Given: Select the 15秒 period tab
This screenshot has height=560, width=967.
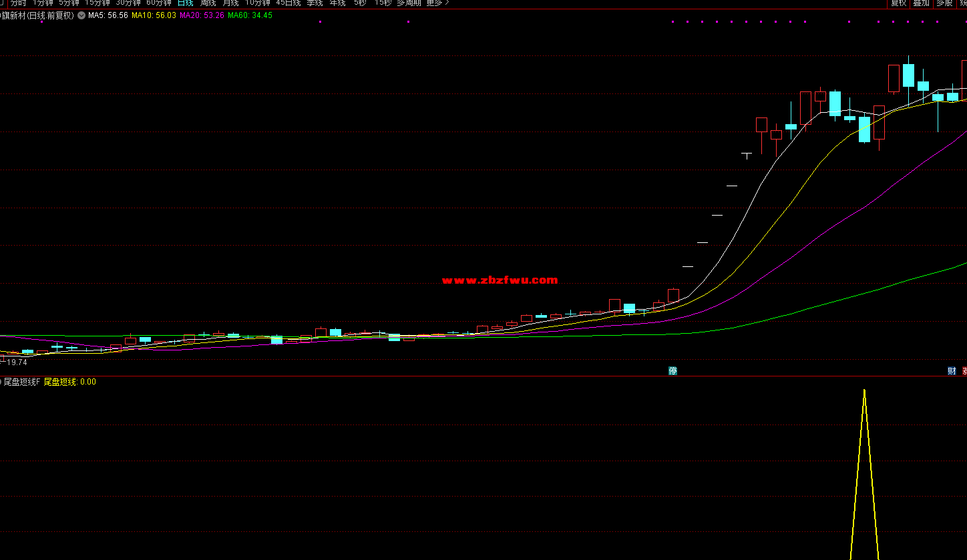Looking at the screenshot, I should coord(383,3).
